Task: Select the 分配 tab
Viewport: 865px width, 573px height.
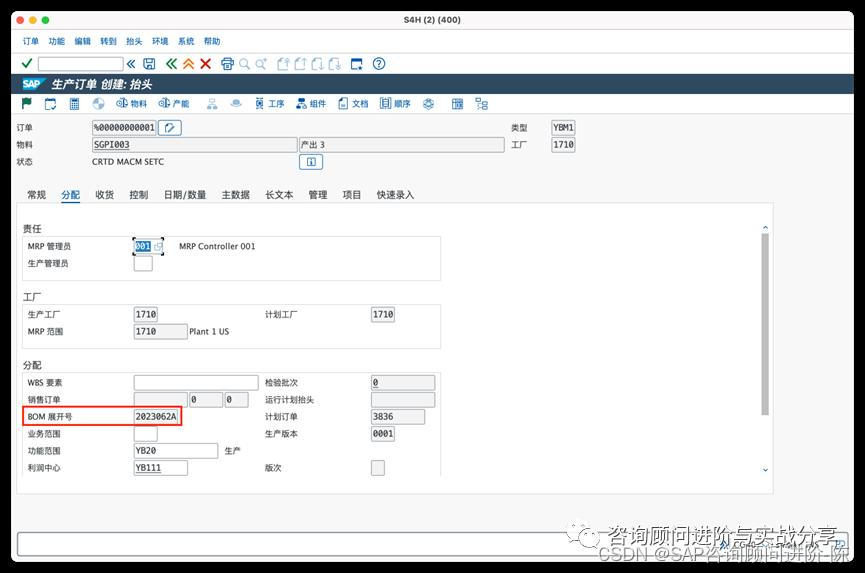Action: [x=71, y=195]
